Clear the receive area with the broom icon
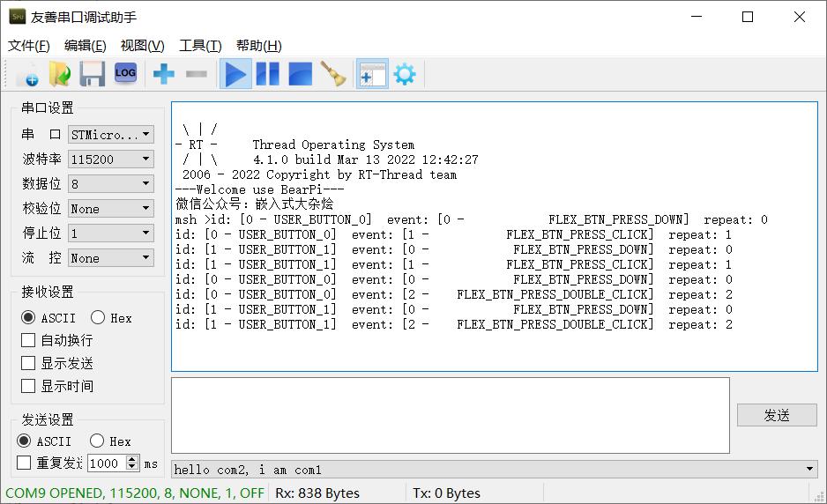Screen dimensions: 827x504 click(x=333, y=74)
